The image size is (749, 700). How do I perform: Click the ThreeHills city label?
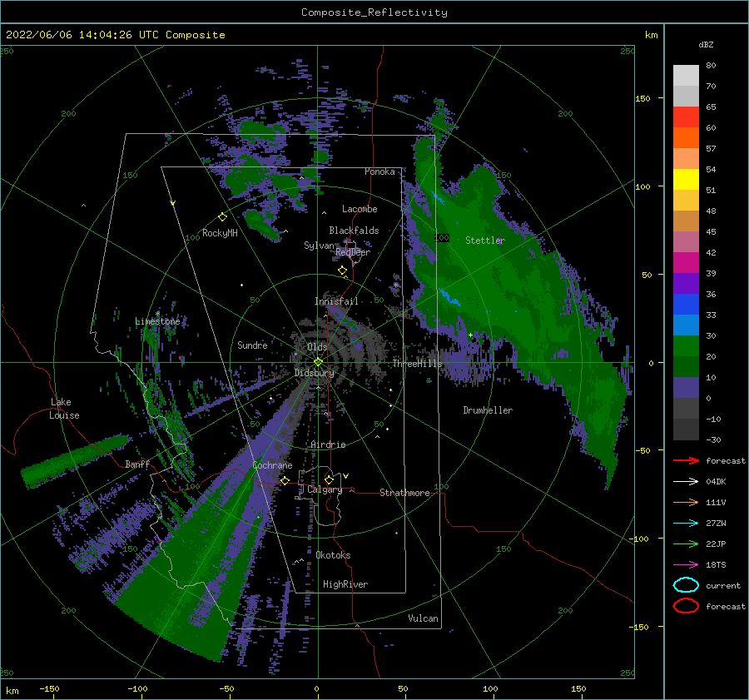click(x=418, y=364)
